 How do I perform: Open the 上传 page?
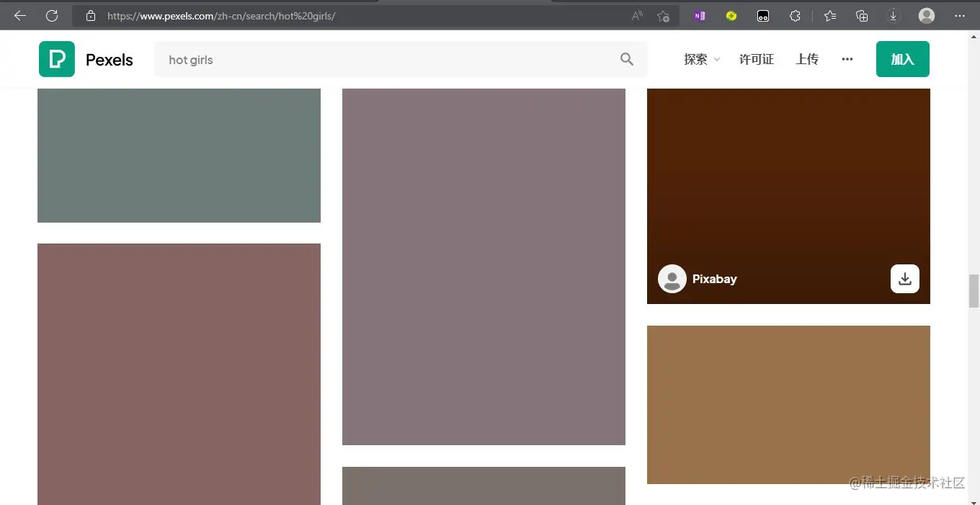click(x=807, y=59)
